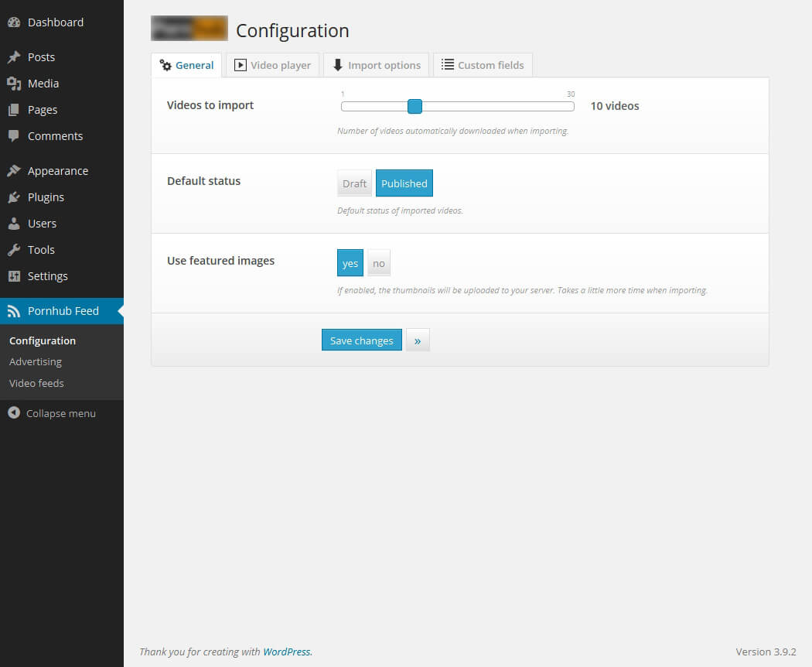The width and height of the screenshot is (812, 667).
Task: Click the Pages icon in the sidebar
Action: click(14, 110)
